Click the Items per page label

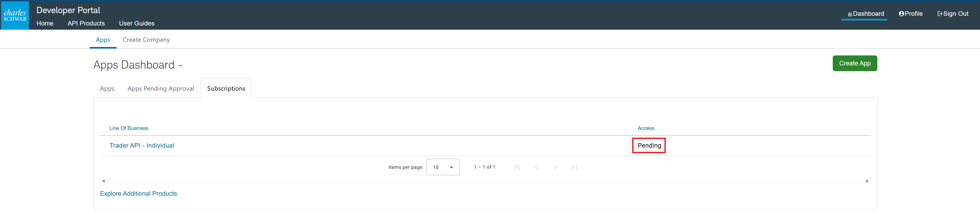[x=406, y=167]
